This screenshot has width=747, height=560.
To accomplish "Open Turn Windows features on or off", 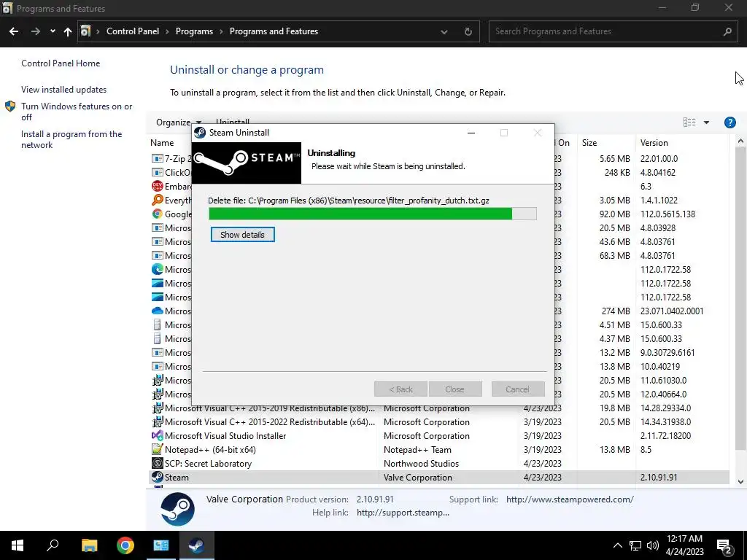I will click(x=76, y=112).
